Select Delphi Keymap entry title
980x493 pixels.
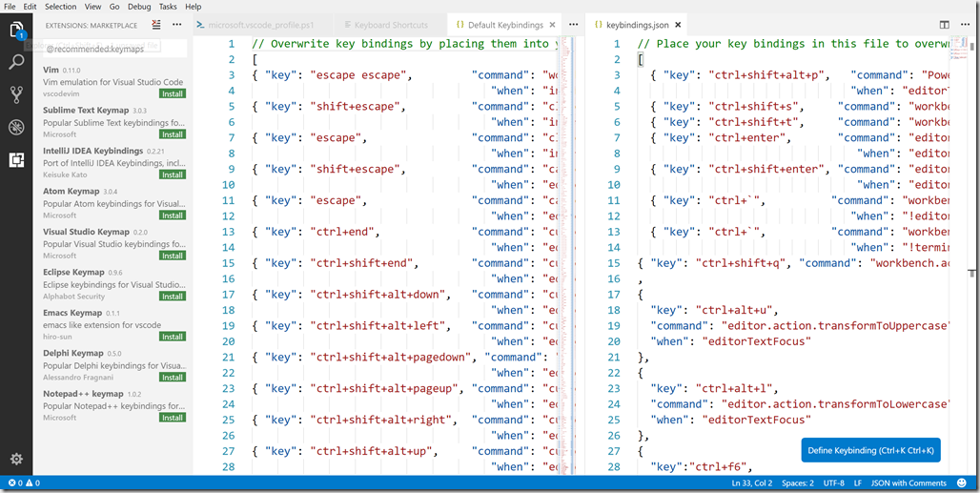73,353
